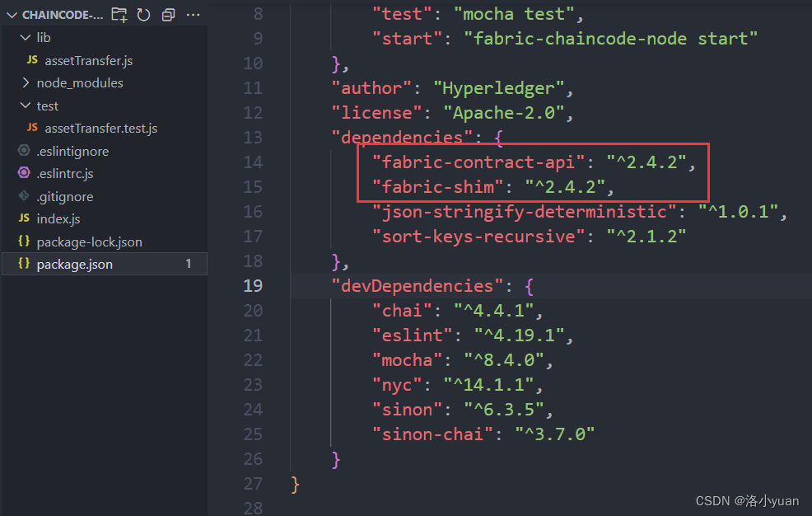Viewport: 812px width, 516px height.
Task: Click "mocha test" script value
Action: tap(514, 14)
